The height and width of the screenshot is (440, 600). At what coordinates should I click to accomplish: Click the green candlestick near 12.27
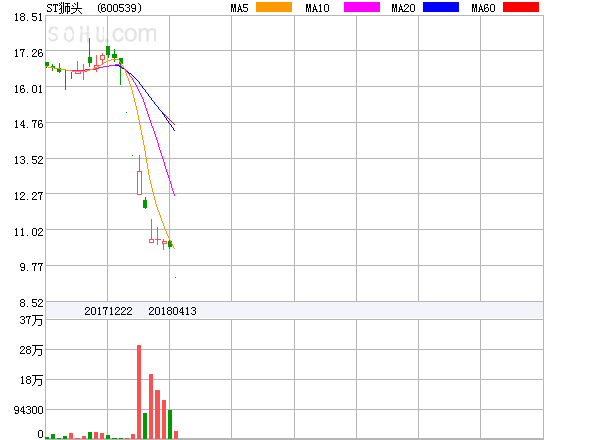click(145, 203)
